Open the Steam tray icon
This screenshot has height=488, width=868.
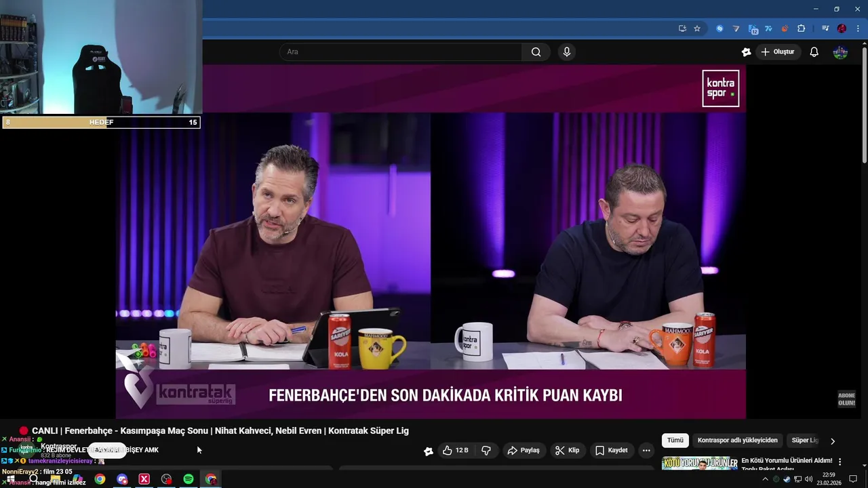coord(787,479)
